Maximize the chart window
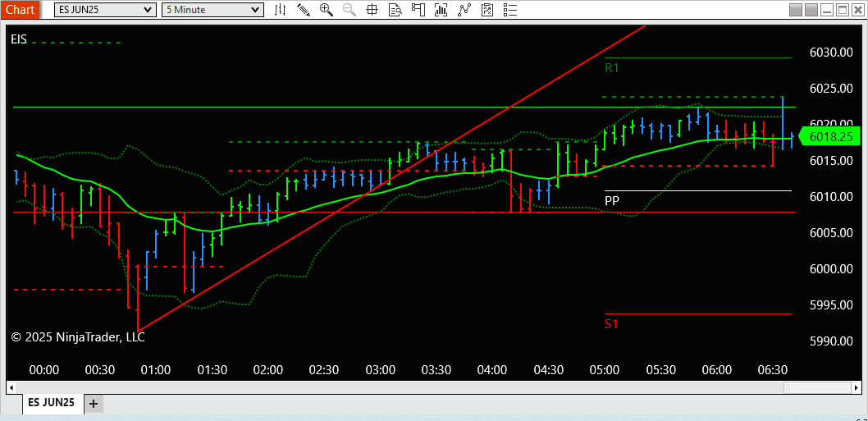 tap(842, 10)
